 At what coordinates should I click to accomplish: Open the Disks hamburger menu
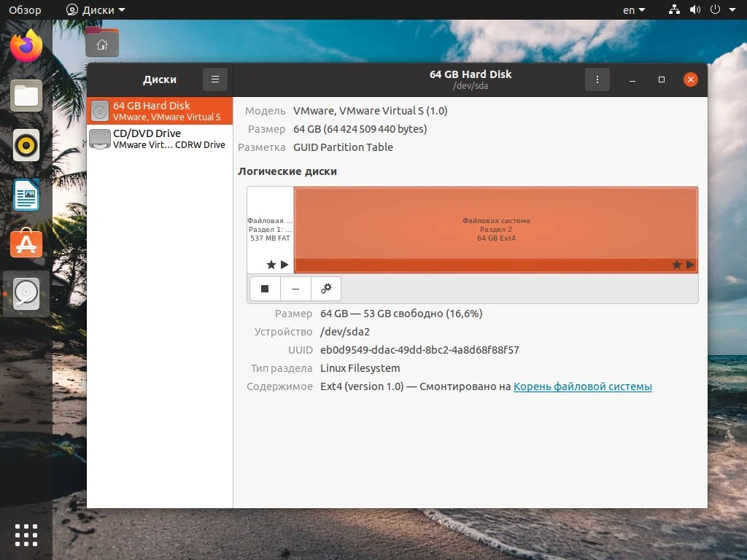pos(214,79)
